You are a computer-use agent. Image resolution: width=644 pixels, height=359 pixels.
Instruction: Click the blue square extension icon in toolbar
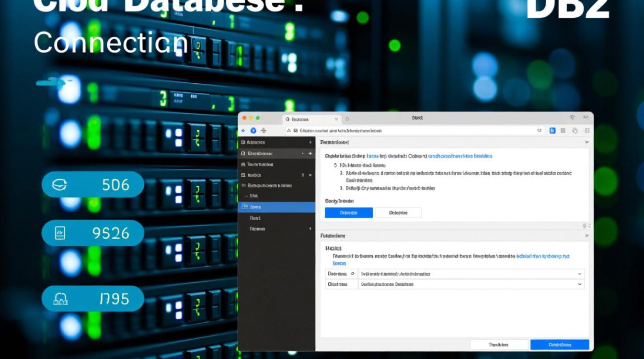(x=552, y=131)
